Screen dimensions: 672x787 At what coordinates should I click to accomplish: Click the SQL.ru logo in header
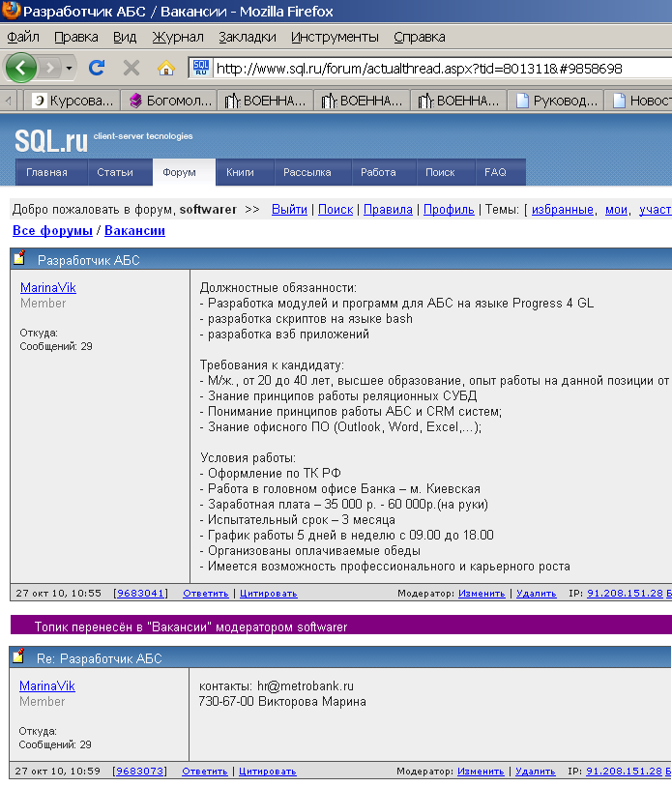(x=51, y=141)
